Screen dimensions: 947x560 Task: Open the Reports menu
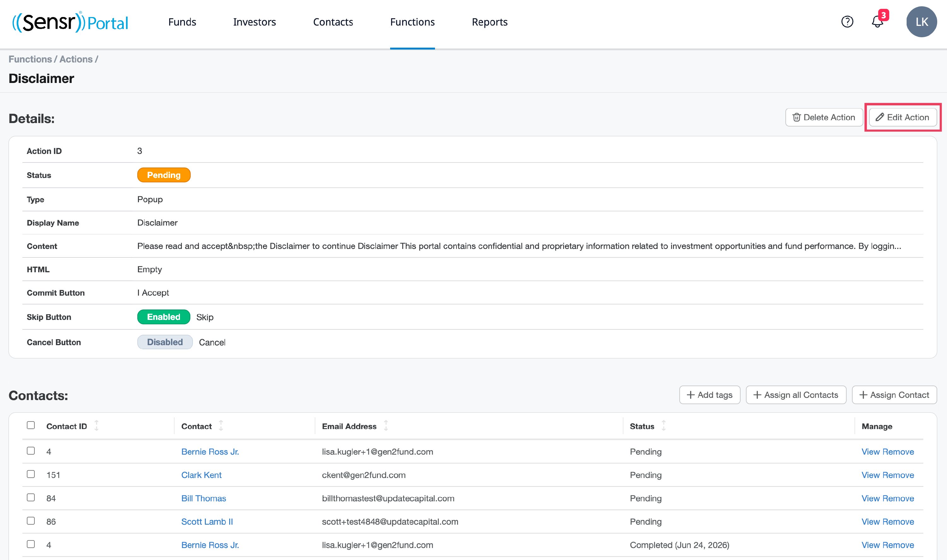(x=490, y=22)
